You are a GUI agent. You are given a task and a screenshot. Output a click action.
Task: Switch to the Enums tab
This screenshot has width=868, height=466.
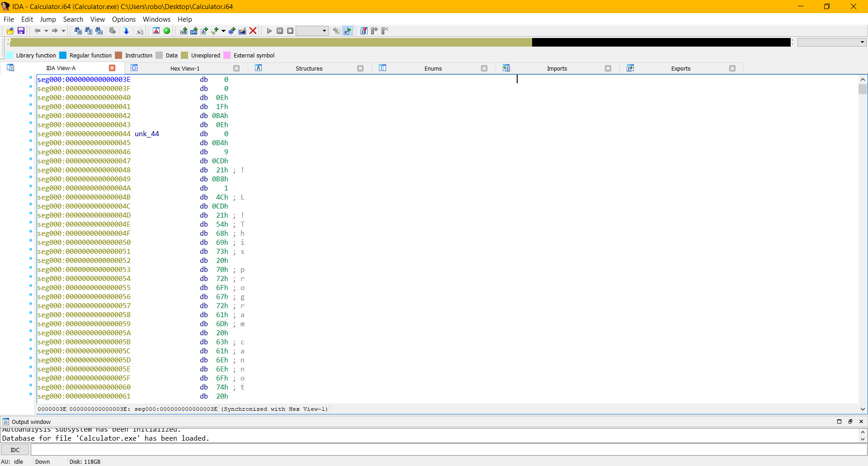coord(433,68)
